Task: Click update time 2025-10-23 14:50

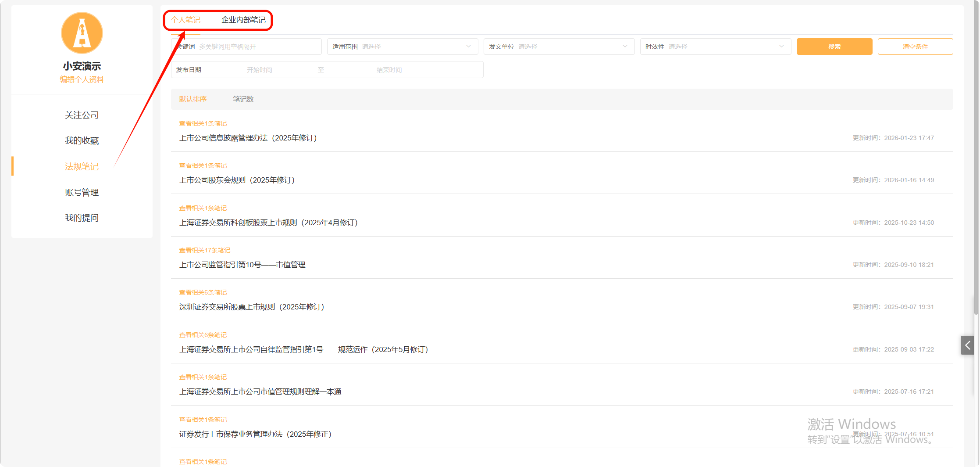Action: click(x=893, y=223)
